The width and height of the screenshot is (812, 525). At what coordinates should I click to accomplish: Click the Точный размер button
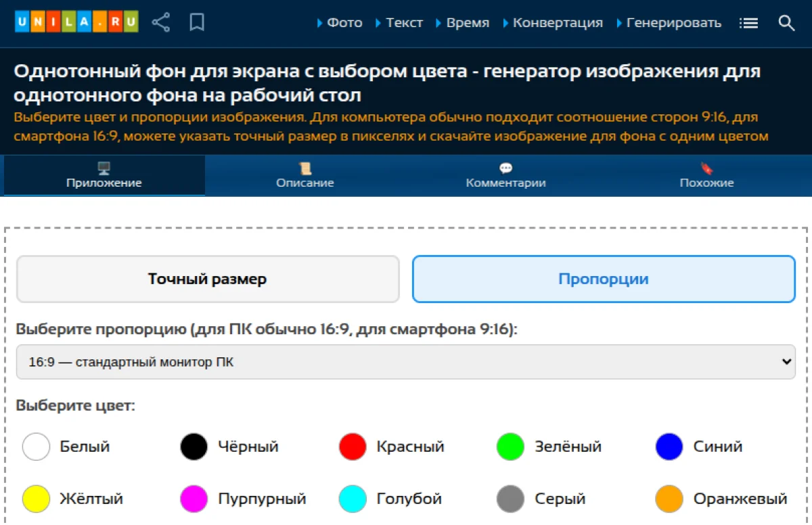pos(208,278)
